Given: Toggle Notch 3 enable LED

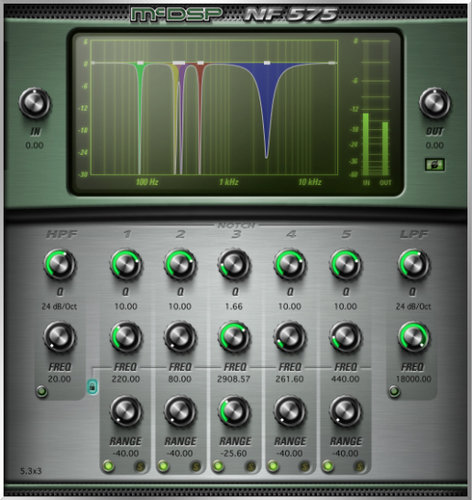Looking at the screenshot, I should [218, 466].
